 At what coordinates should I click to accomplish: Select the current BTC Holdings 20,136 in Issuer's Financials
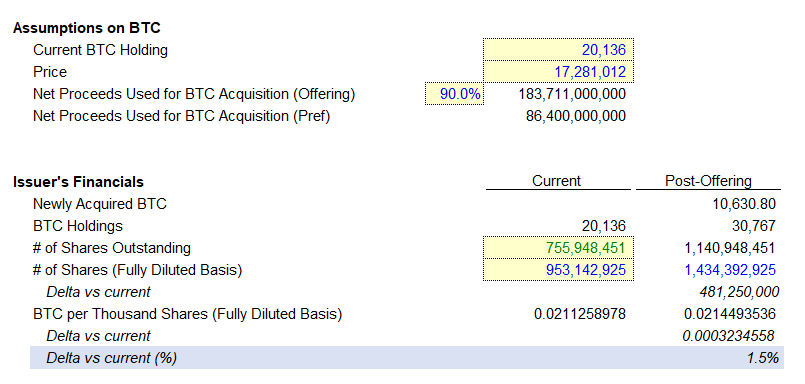(x=604, y=226)
